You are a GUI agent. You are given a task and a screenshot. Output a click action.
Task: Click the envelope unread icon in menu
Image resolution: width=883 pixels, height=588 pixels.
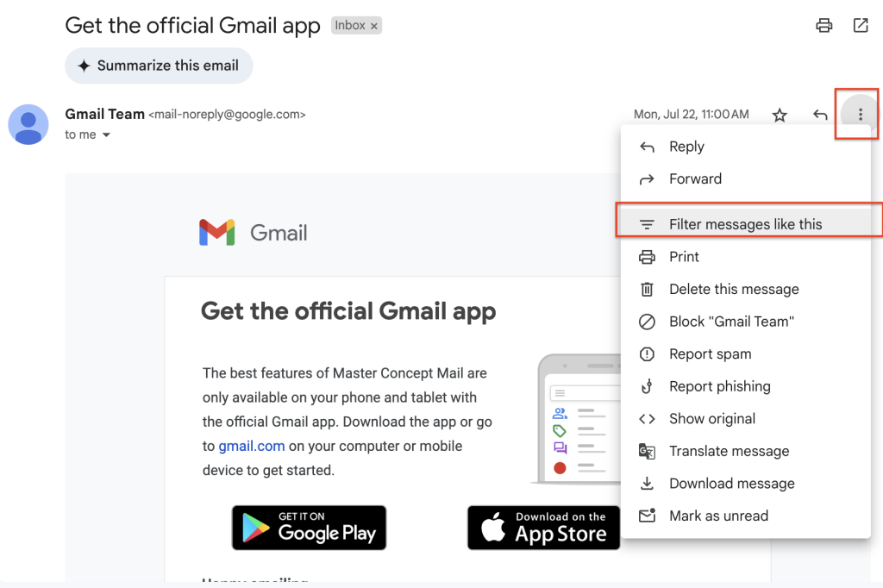[647, 516]
